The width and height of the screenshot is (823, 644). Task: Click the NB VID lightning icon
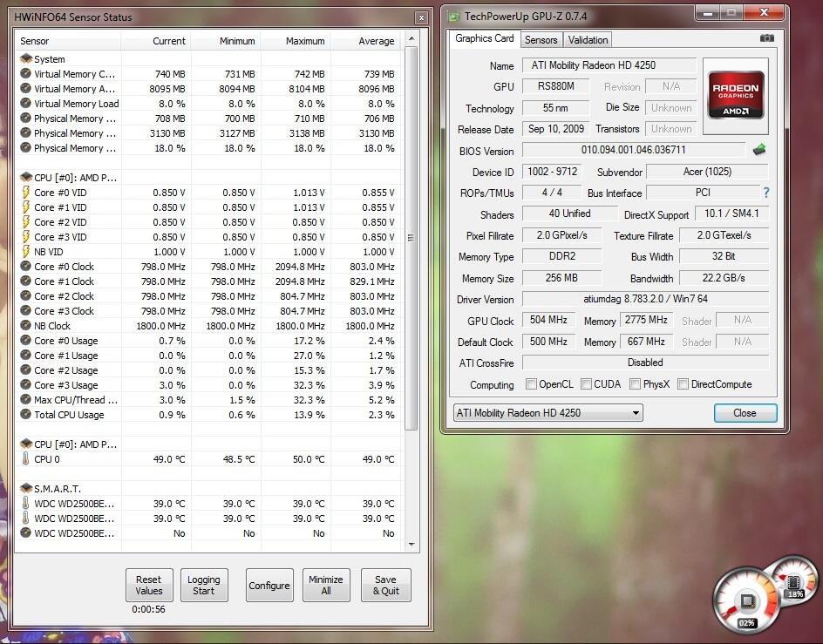pyautogui.click(x=26, y=251)
